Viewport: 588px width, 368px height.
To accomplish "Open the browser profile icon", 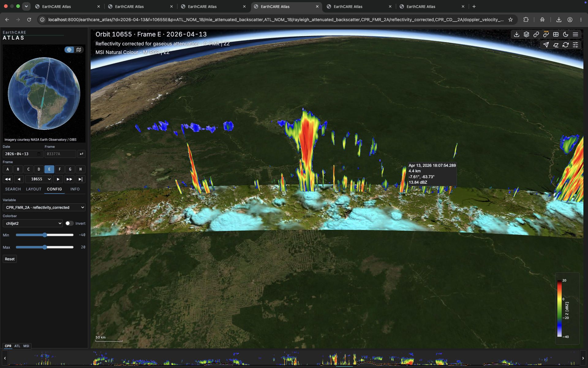I will 570,20.
